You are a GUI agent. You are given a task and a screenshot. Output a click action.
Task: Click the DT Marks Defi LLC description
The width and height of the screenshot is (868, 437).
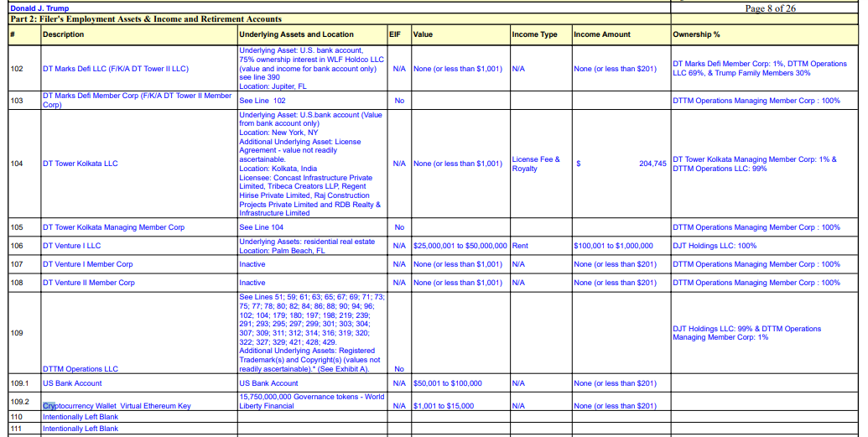click(x=116, y=69)
